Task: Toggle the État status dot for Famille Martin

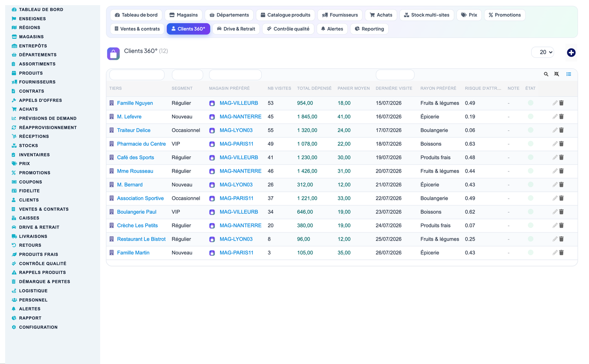Action: click(x=531, y=252)
